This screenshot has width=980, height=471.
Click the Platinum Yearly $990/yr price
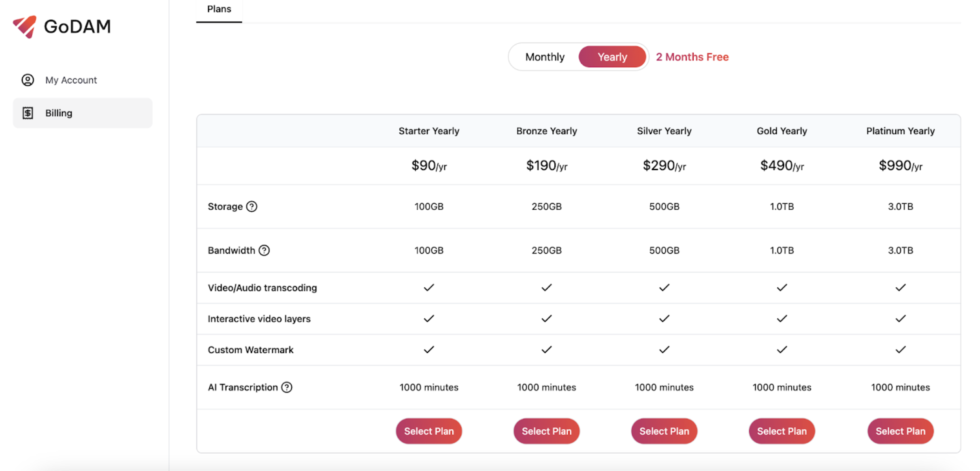[x=900, y=165]
